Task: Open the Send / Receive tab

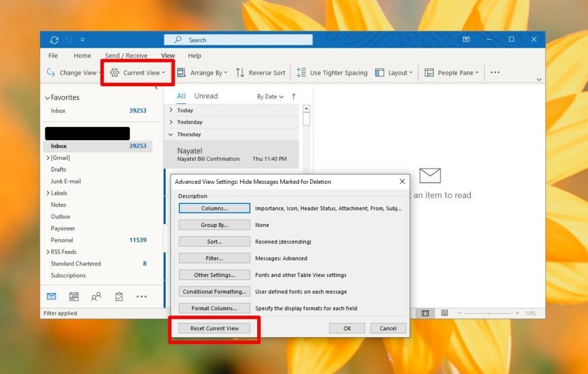Action: (x=126, y=56)
